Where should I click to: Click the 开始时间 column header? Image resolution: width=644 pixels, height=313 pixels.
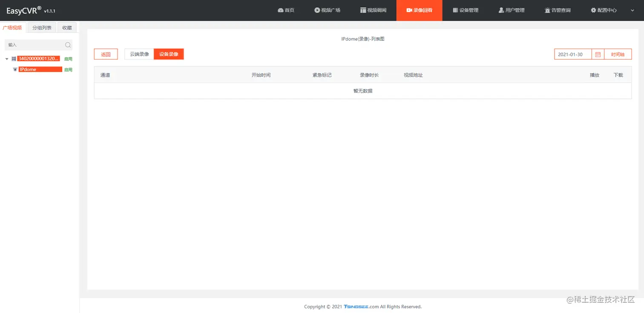261,75
